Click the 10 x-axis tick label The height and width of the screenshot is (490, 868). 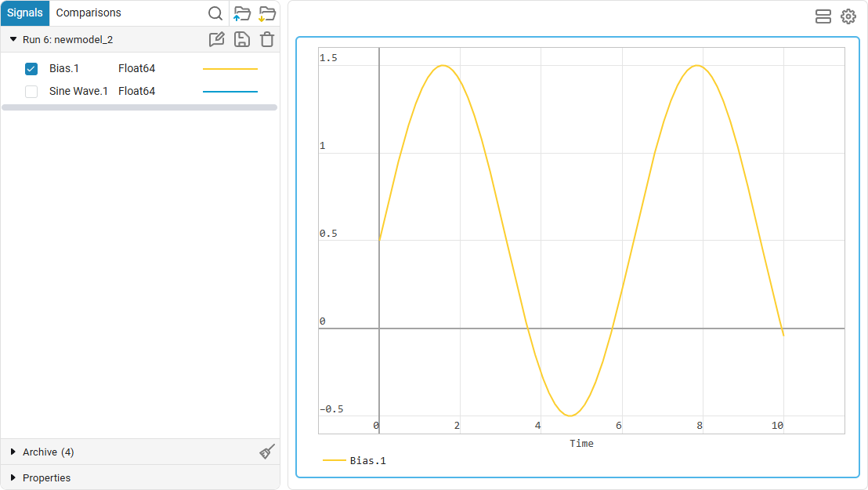[x=777, y=426]
